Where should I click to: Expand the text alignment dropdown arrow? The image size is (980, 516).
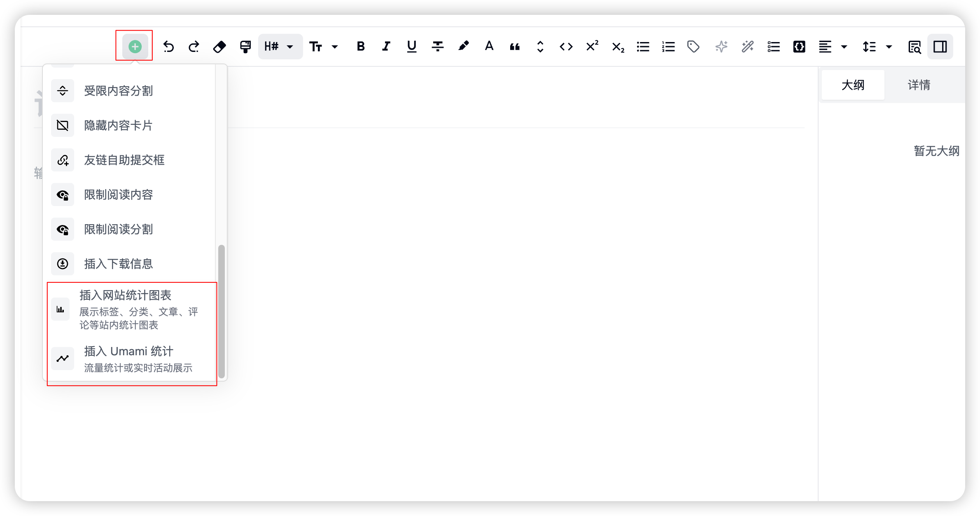844,47
